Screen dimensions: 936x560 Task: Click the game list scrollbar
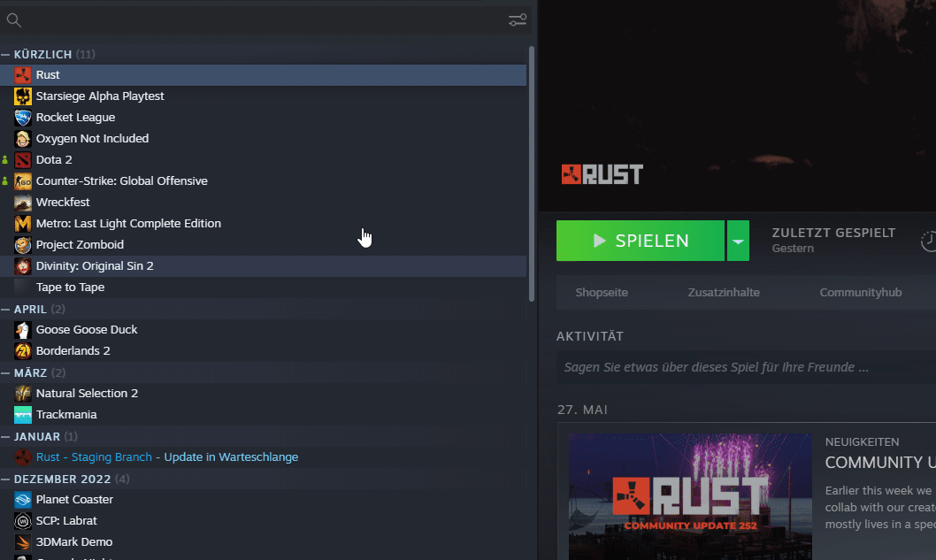click(x=532, y=173)
